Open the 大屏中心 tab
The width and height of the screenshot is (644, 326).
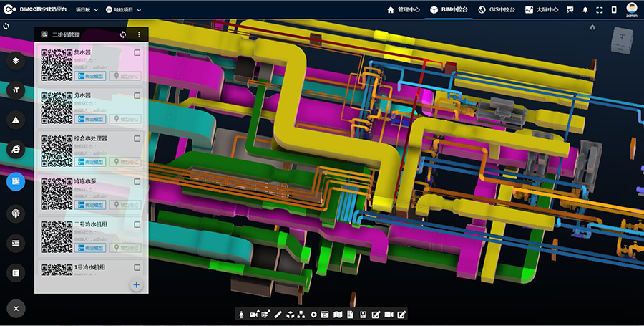[x=542, y=10]
